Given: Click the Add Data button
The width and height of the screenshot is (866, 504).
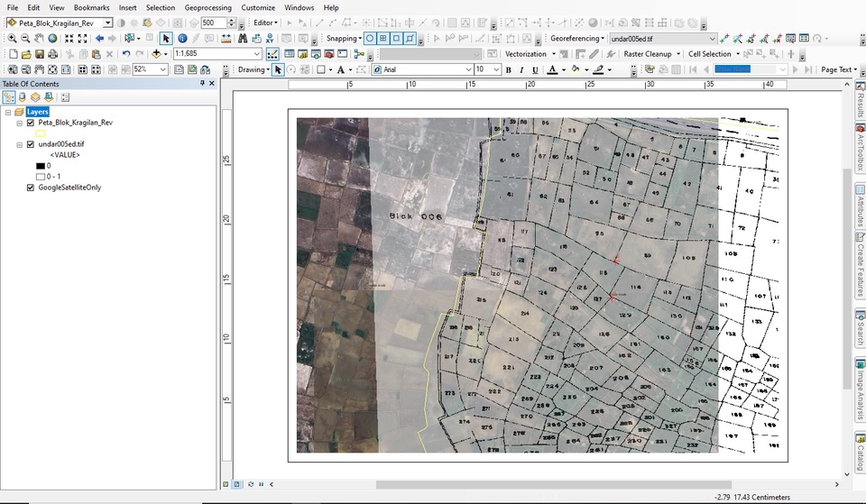Looking at the screenshot, I should click(x=158, y=54).
